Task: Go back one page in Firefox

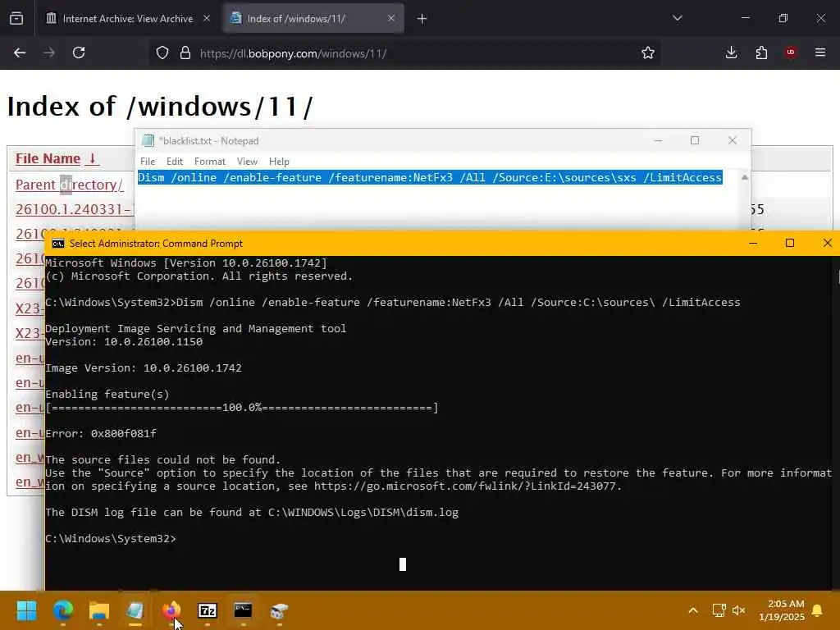Action: tap(20, 53)
